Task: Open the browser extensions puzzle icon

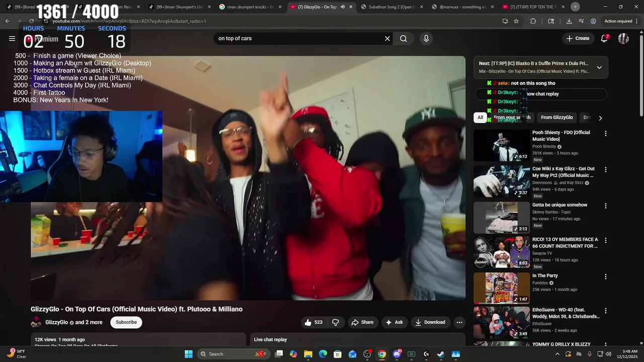Action: click(533, 21)
